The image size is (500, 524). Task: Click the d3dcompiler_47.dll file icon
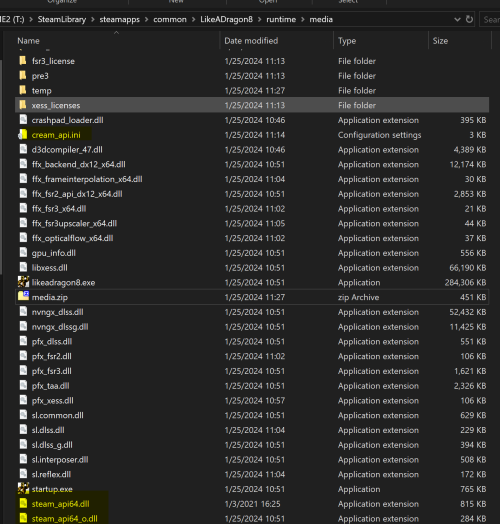pos(23,149)
